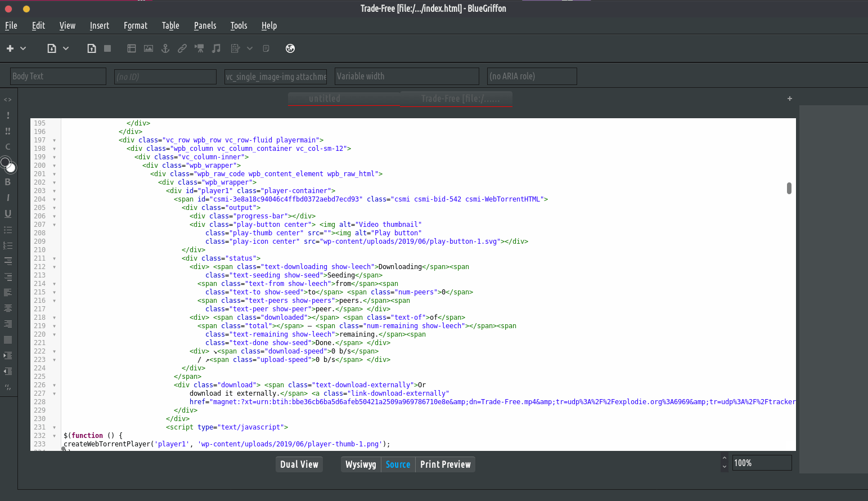
Task: Toggle Underline formatting in left sidebar
Action: coord(8,213)
